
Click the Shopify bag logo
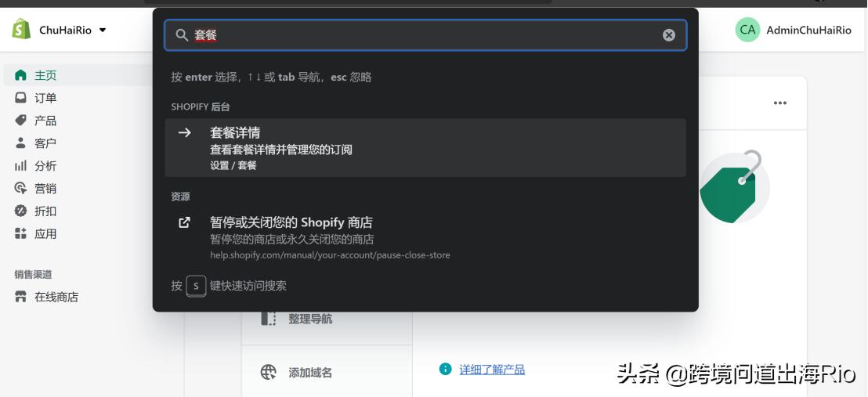[22, 29]
